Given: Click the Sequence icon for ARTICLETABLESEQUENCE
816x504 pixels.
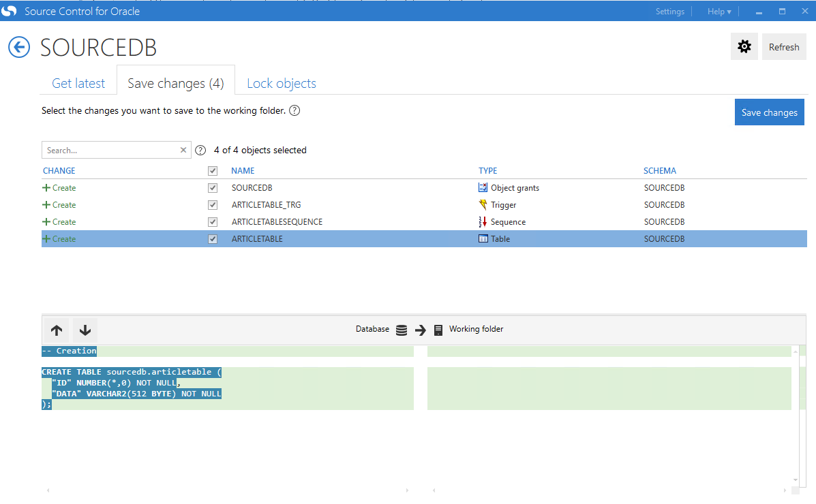Looking at the screenshot, I should tap(483, 222).
